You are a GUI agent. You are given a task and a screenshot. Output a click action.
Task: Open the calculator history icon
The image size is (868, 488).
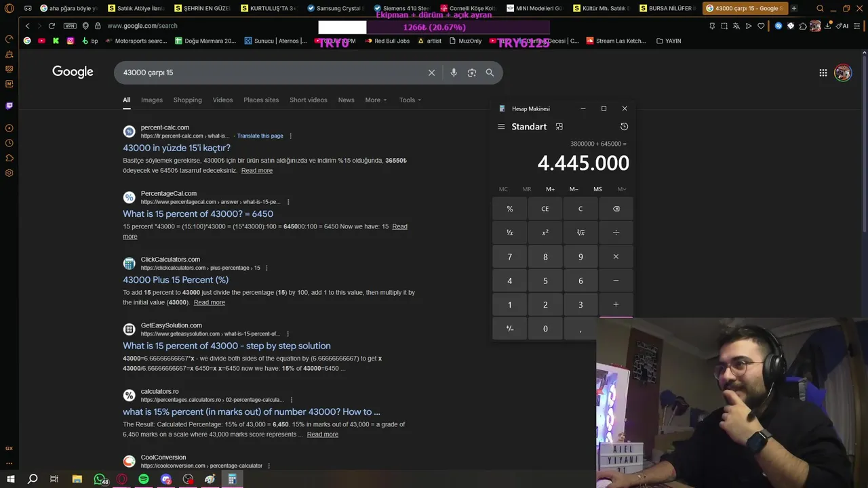624,127
